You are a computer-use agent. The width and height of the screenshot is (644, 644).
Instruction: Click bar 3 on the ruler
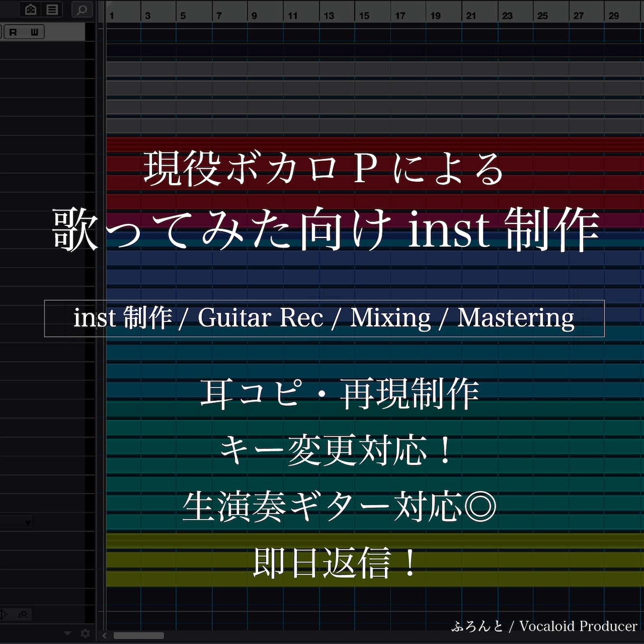[148, 16]
